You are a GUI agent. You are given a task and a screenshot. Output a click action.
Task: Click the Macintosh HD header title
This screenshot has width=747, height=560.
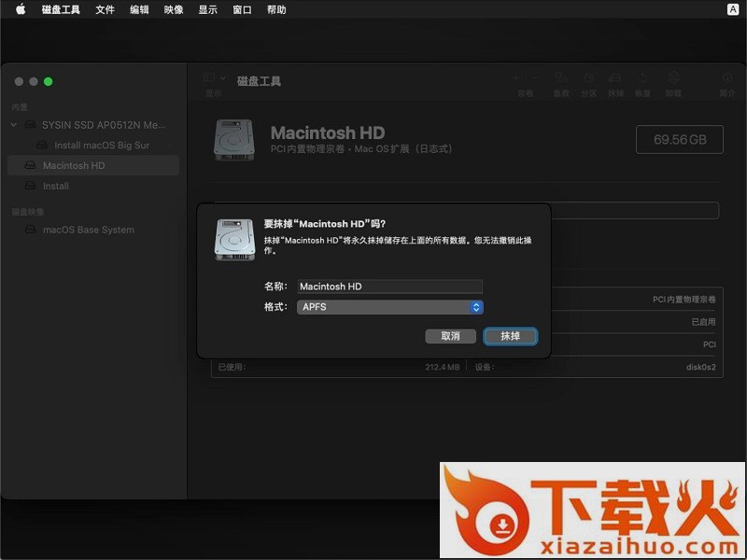point(328,133)
